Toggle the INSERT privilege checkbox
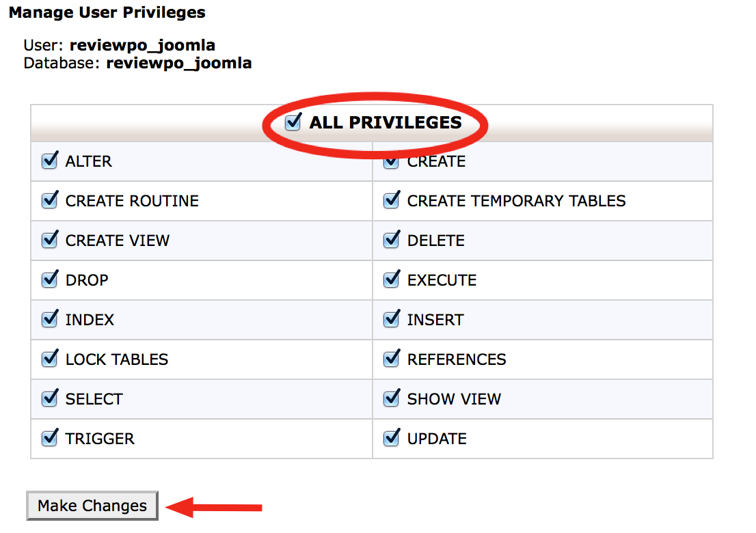The image size is (756, 533). coord(391,320)
